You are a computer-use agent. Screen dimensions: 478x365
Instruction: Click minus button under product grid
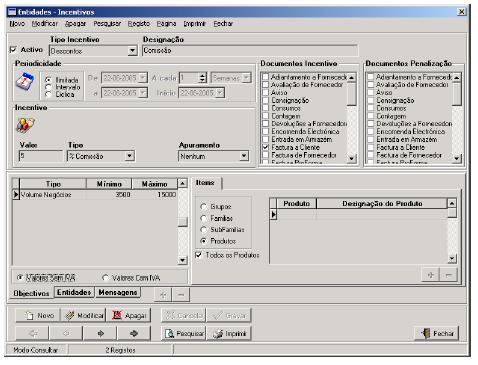449,275
